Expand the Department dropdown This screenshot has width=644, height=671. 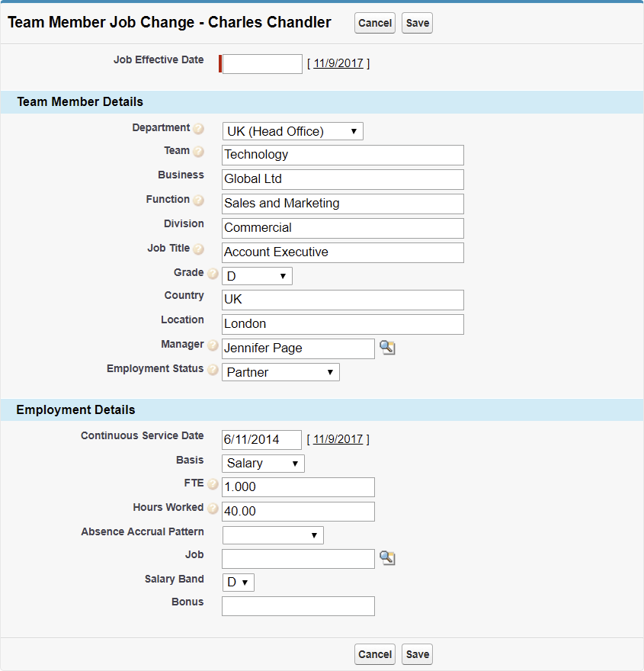click(293, 131)
